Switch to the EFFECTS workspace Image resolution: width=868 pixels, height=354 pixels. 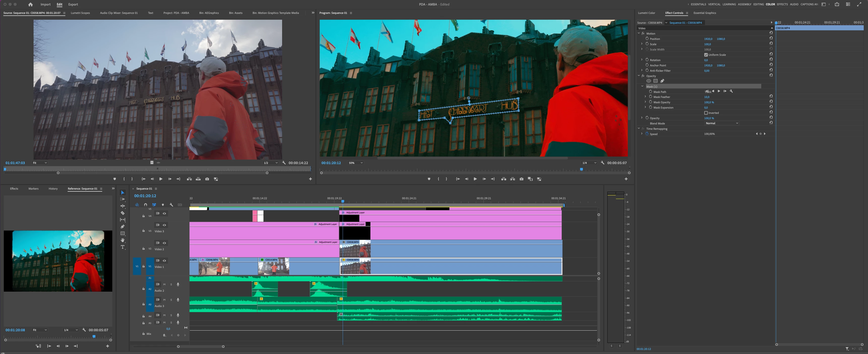[782, 4]
